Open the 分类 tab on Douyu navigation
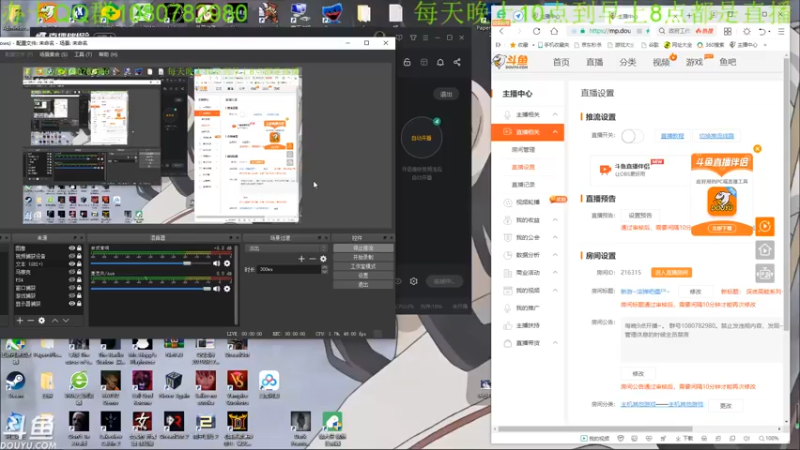Image resolution: width=800 pixels, height=450 pixels. 628,62
